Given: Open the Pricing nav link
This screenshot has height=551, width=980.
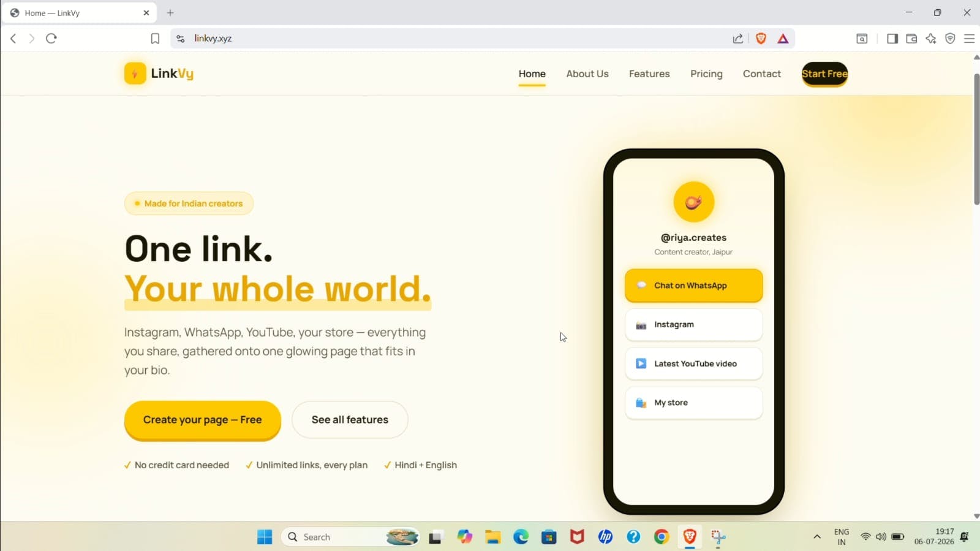Looking at the screenshot, I should tap(706, 74).
